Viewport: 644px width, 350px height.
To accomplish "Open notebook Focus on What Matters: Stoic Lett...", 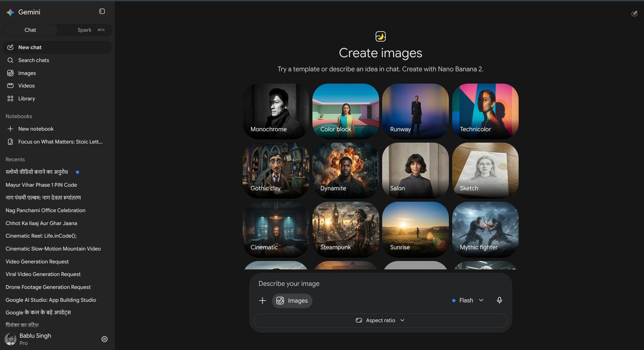I will (x=57, y=142).
